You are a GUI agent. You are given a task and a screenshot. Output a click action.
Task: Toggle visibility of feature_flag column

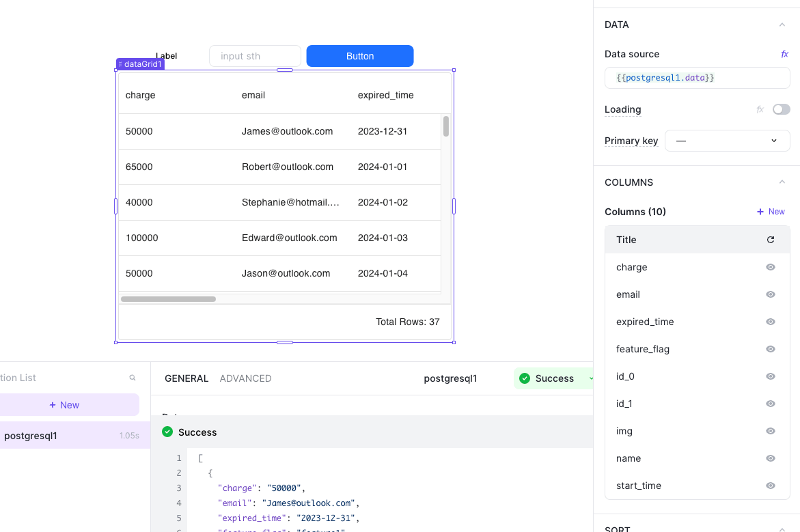pos(771,349)
